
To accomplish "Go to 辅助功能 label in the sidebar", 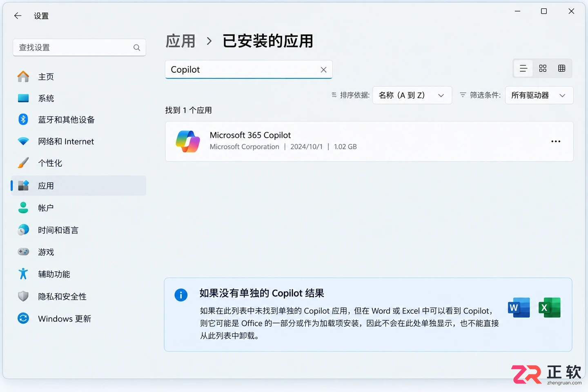I will pos(54,274).
